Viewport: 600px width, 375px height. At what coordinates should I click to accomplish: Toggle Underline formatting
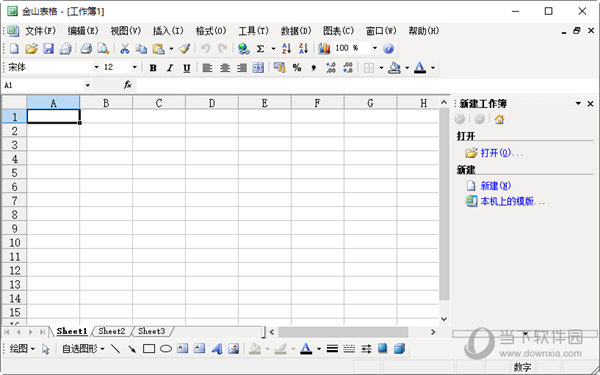[187, 68]
